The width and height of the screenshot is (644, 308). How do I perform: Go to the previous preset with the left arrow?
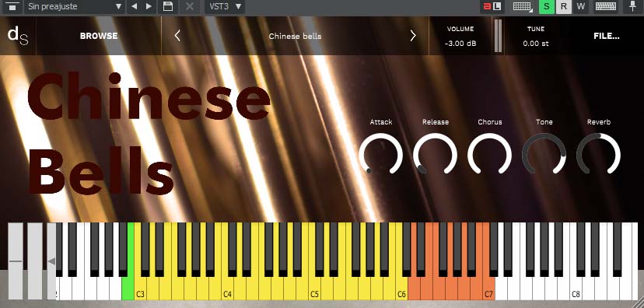134,6
